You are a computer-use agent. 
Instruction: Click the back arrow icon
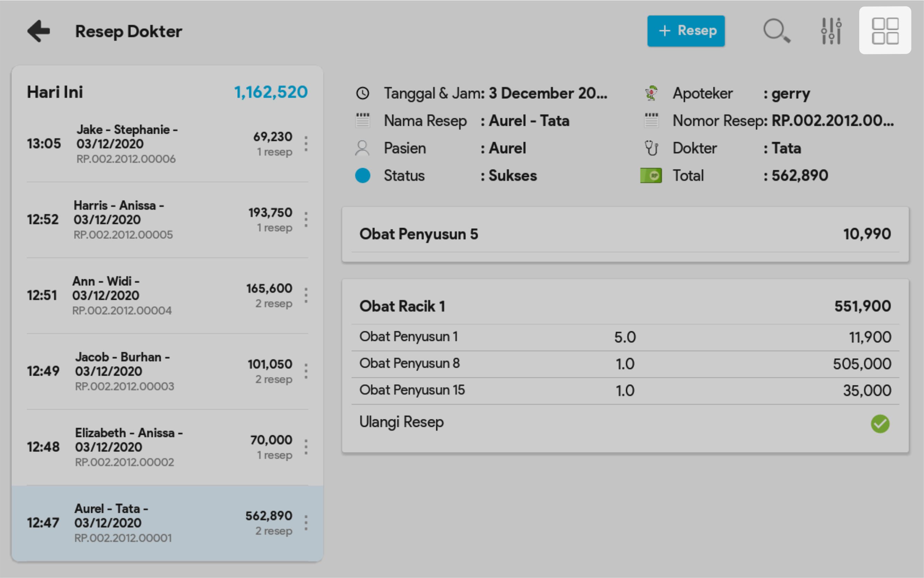38,31
